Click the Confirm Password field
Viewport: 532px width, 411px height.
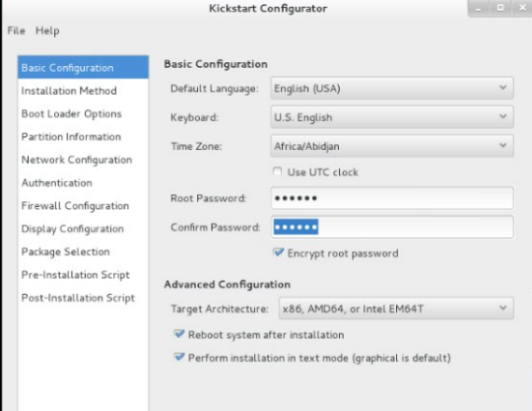tap(392, 227)
